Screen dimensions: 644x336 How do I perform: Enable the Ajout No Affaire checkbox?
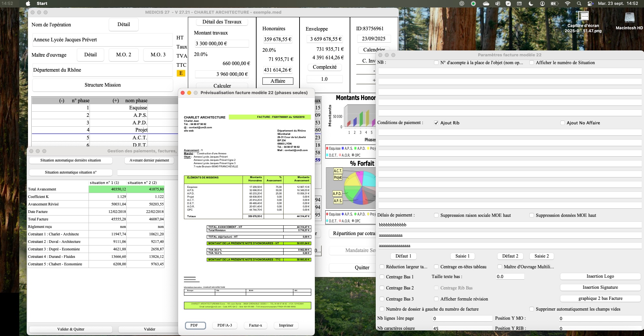coord(562,123)
